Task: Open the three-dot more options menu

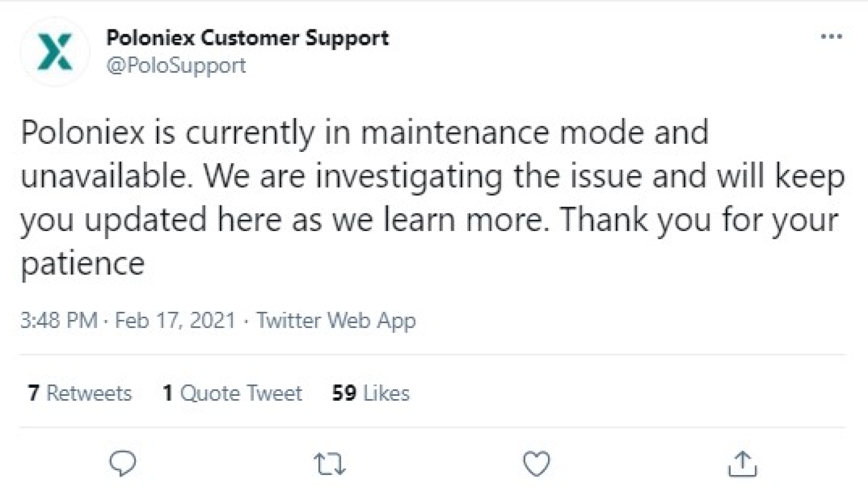Action: click(x=831, y=37)
